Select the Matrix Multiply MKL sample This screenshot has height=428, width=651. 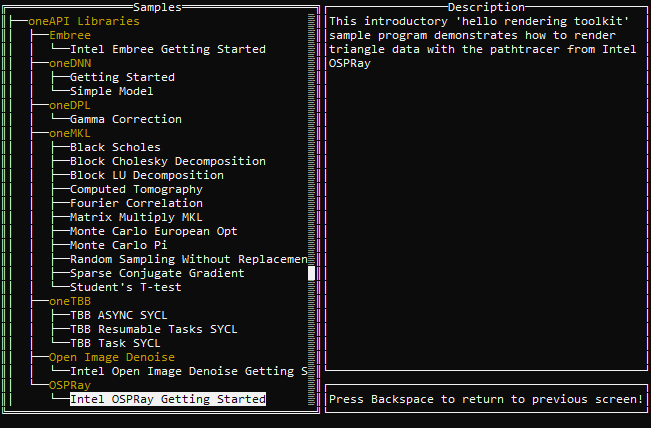click(x=136, y=217)
